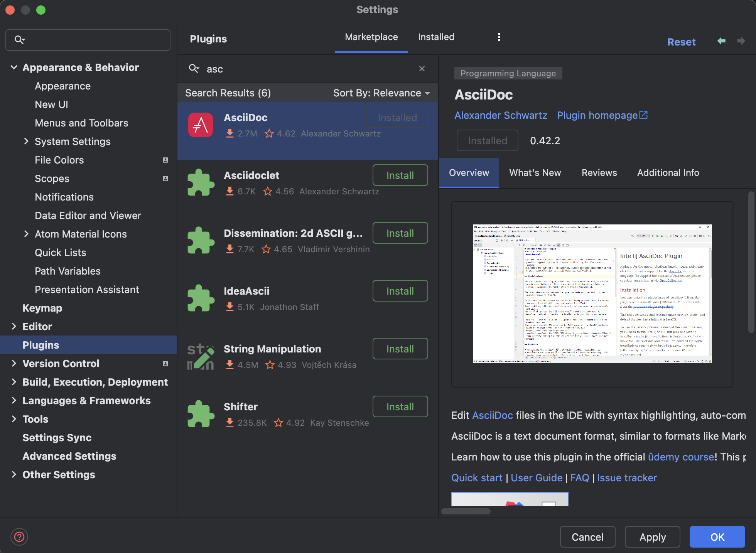The width and height of the screenshot is (756, 553).
Task: Click the File Colors project-level icon
Action: click(x=165, y=160)
